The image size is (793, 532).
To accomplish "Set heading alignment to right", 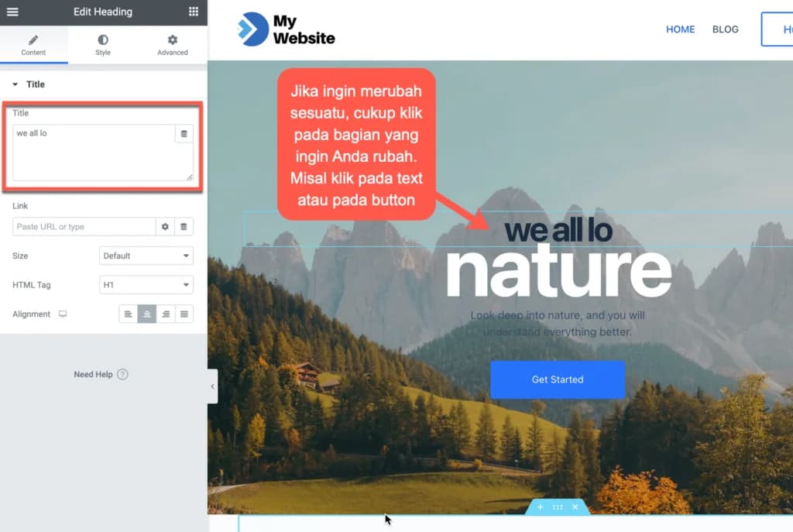I will coord(165,314).
